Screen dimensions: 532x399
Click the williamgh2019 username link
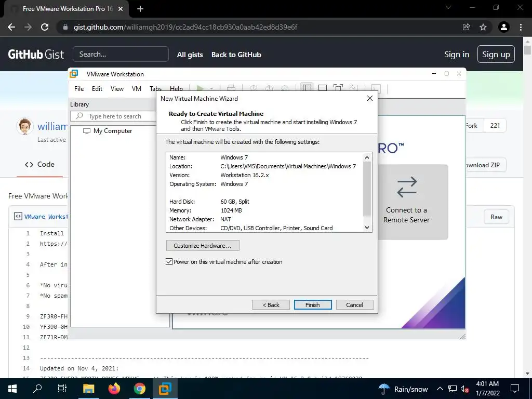coord(52,126)
